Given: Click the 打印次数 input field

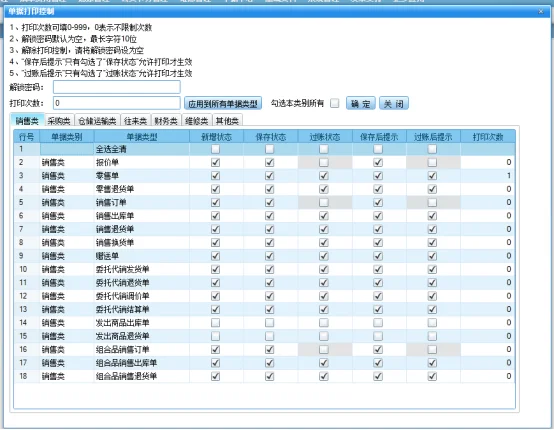Looking at the screenshot, I should pyautogui.click(x=117, y=103).
